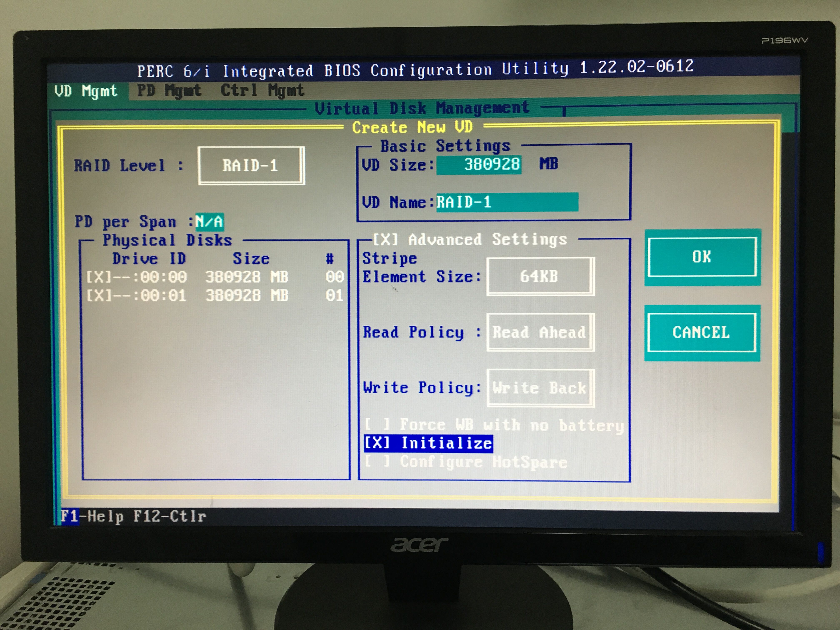This screenshot has width=840, height=630.
Task: Click the Physical Disks group title
Action: tap(167, 240)
